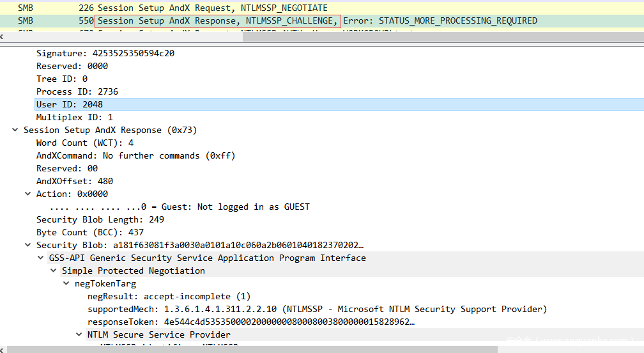Collapse the negTokenTarg node
The height and width of the screenshot is (353, 644).
click(x=66, y=283)
